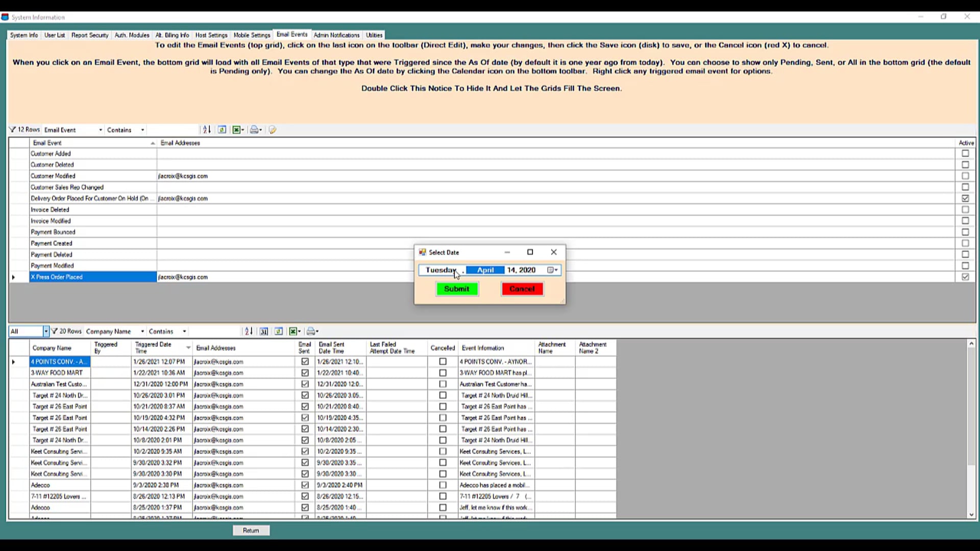
Task: Click the calendar As Of date icon
Action: tap(264, 331)
